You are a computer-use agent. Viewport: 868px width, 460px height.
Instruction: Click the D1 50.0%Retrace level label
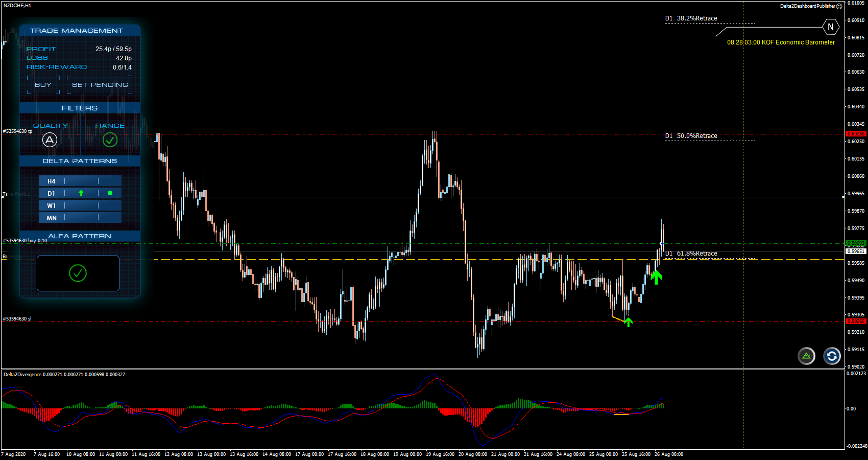(x=691, y=136)
